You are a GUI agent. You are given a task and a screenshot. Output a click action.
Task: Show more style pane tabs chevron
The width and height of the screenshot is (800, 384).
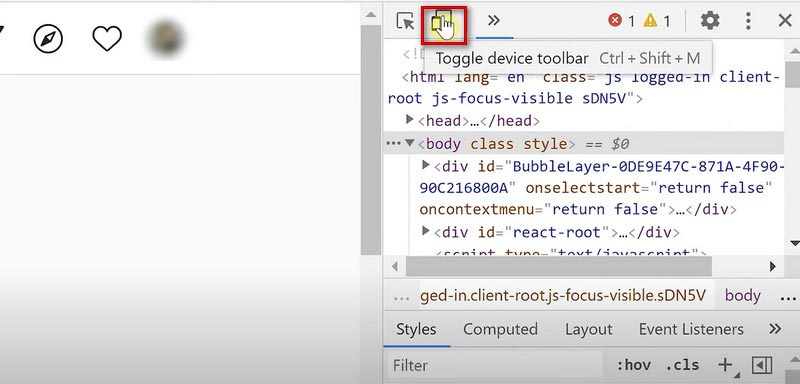pos(775,329)
